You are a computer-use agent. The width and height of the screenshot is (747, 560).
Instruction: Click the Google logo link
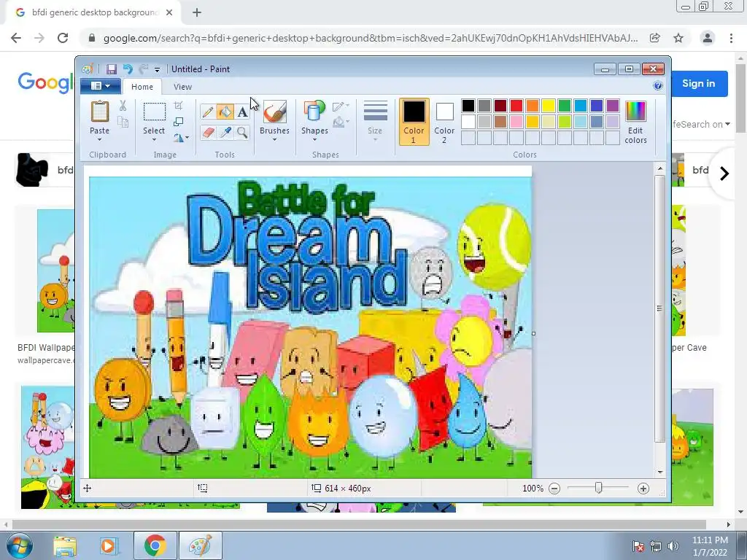46,83
